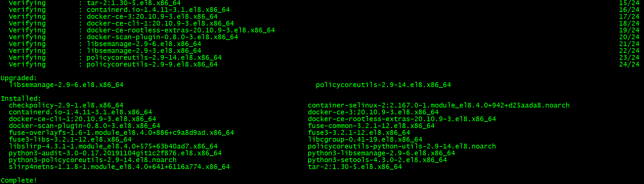Select the checkpolicy-2.9-1.el8.x86_64 package line
Viewport: 644px width, 184px height.
[66, 105]
